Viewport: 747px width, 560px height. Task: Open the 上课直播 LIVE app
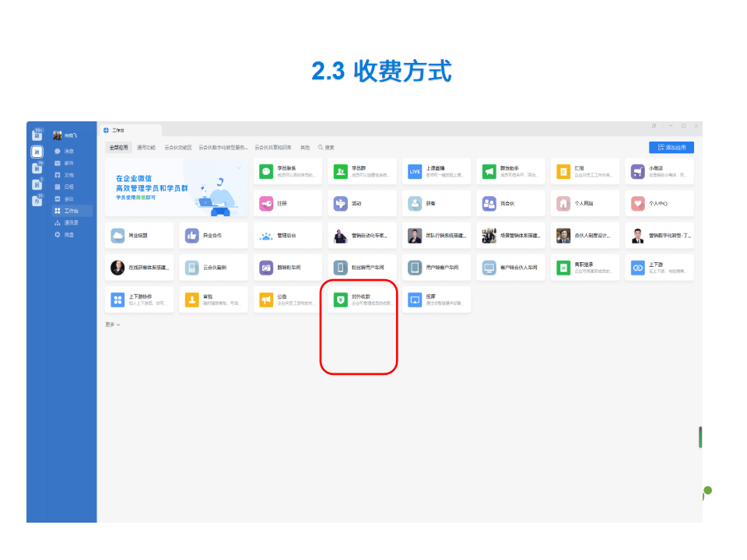point(437,171)
